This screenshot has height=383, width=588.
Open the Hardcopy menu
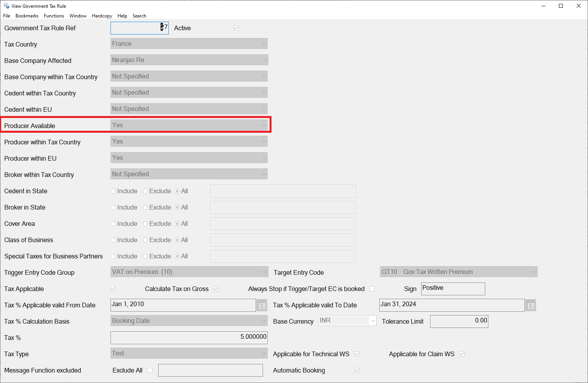pyautogui.click(x=102, y=16)
